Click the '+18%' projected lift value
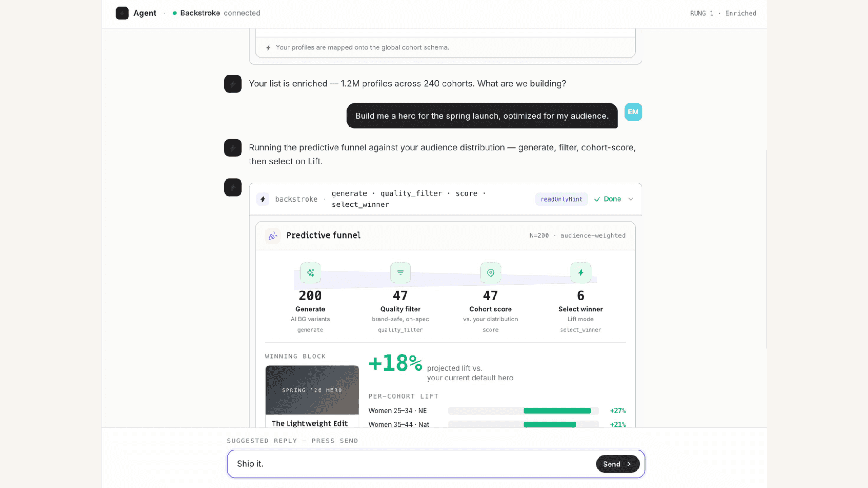 (x=396, y=363)
